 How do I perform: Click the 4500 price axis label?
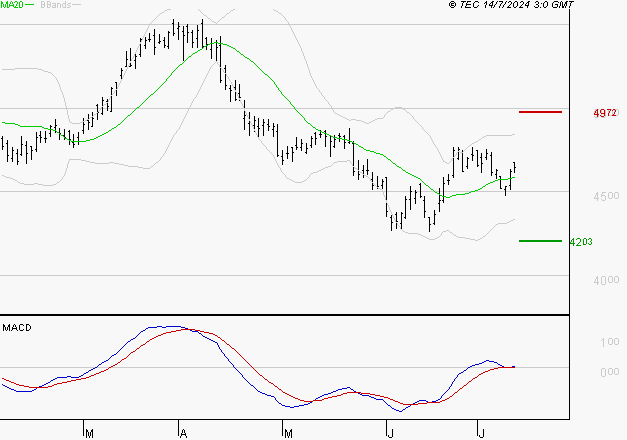606,196
